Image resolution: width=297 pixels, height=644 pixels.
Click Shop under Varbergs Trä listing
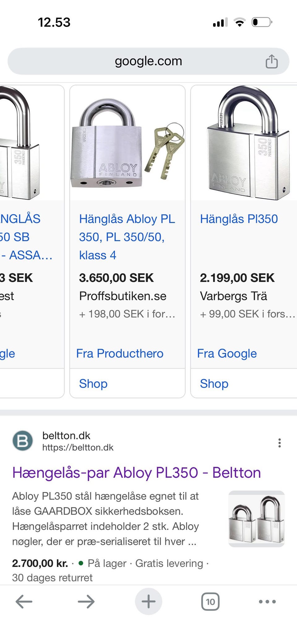tap(214, 384)
